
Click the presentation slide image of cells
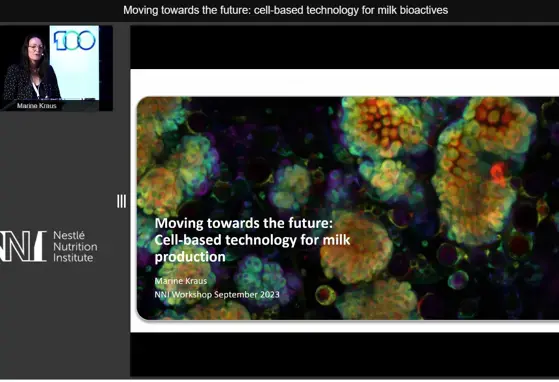click(x=348, y=208)
